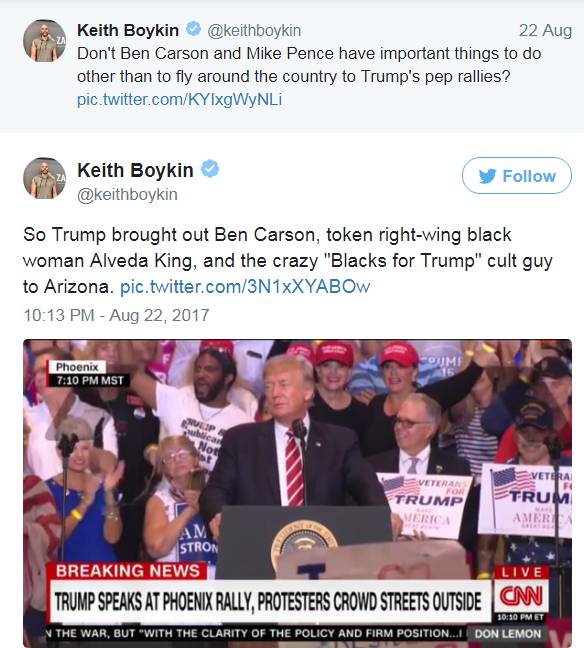Click Keith Boykin name in quoted tweet

(128, 30)
